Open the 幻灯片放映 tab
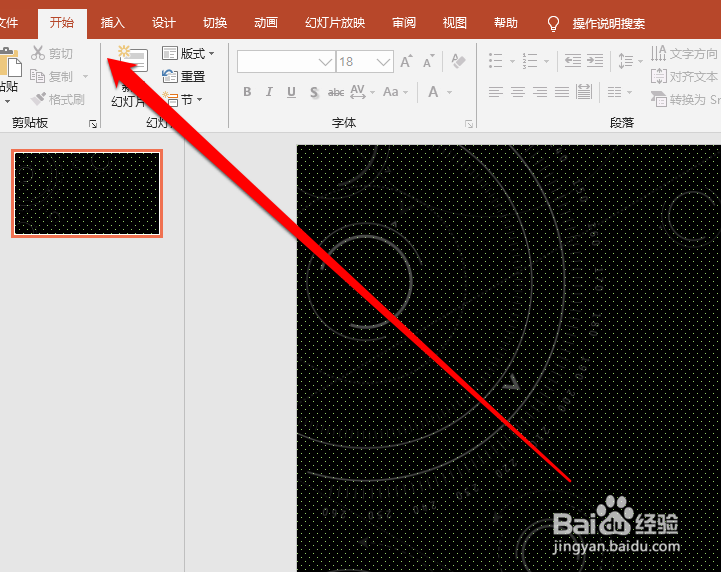Viewport: 721px width, 572px height. pyautogui.click(x=335, y=23)
